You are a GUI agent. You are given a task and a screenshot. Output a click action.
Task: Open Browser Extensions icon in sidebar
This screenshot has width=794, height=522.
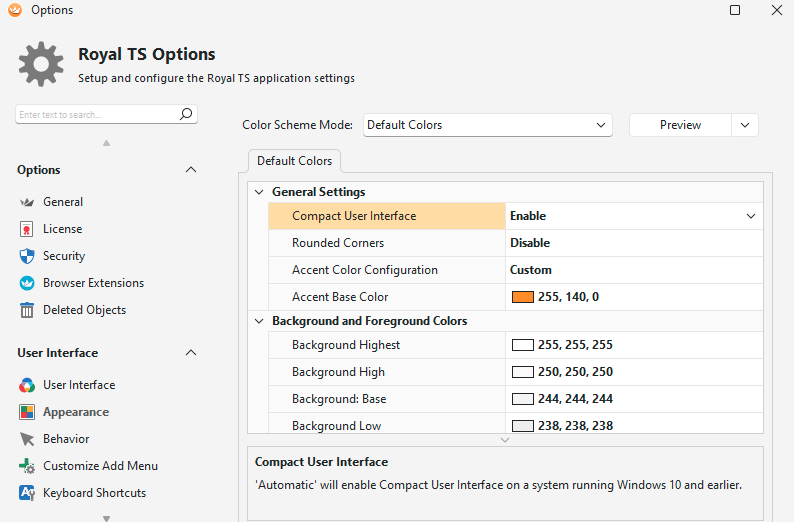pos(27,283)
